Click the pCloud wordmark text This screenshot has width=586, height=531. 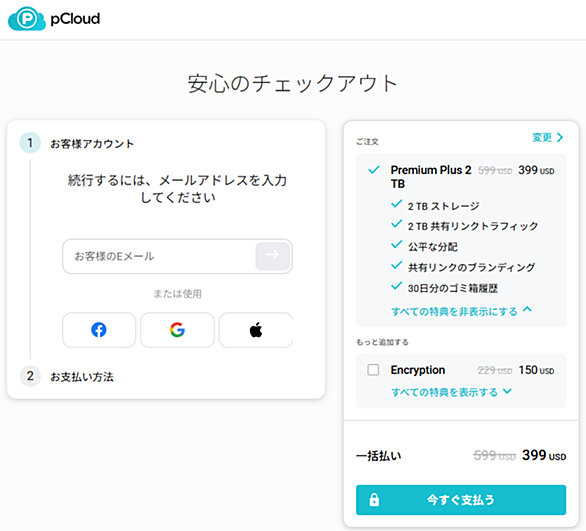75,19
